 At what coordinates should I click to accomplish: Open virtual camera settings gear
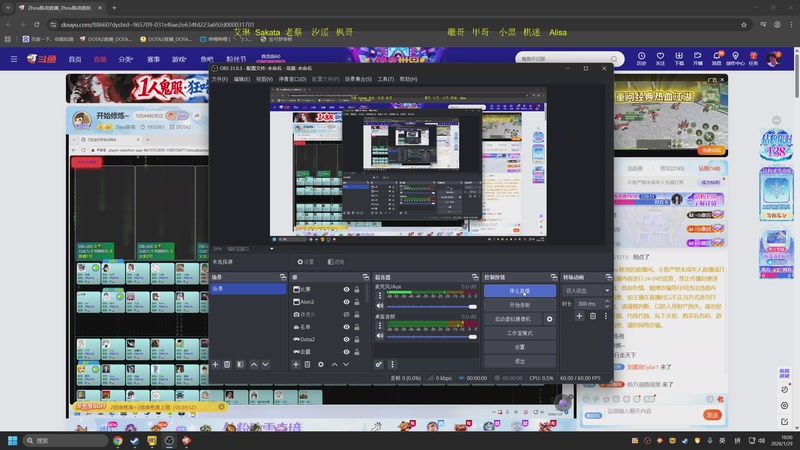(x=549, y=319)
